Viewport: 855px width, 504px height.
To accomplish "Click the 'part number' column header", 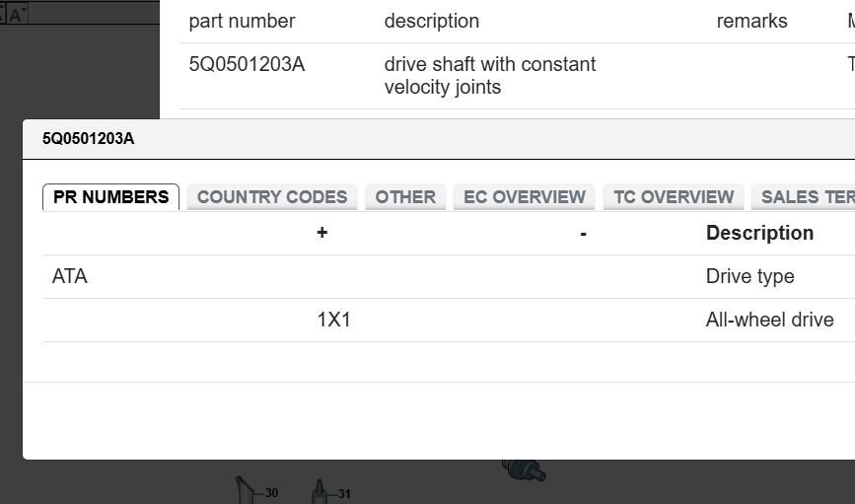I will click(x=242, y=21).
